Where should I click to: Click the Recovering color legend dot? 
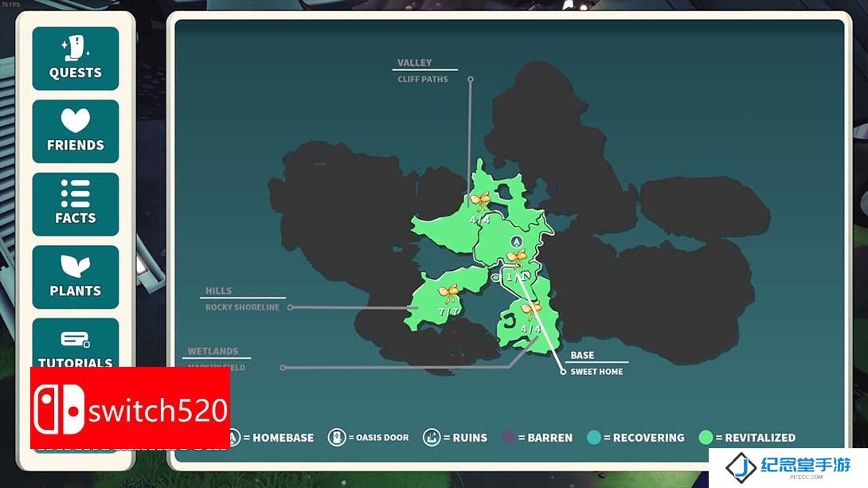point(594,437)
